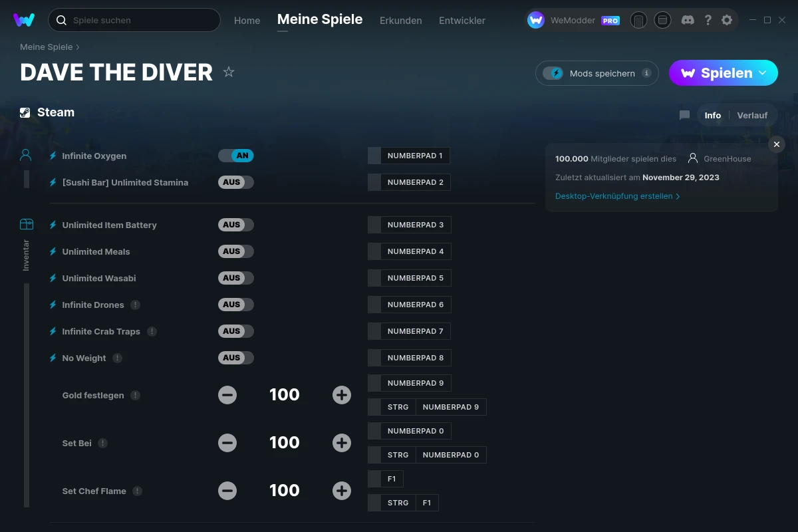Viewport: 798px width, 532px height.
Task: Open the Erkunden tab
Action: click(400, 21)
